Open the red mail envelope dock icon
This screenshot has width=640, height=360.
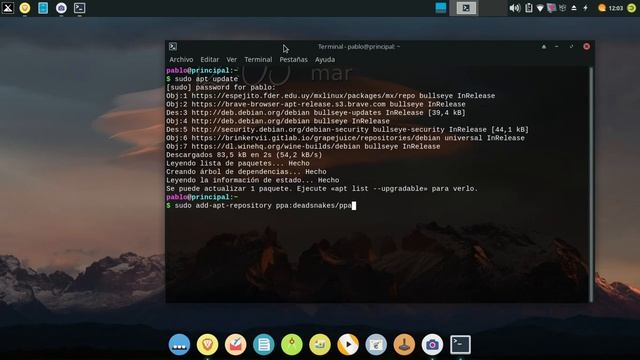tap(236, 345)
